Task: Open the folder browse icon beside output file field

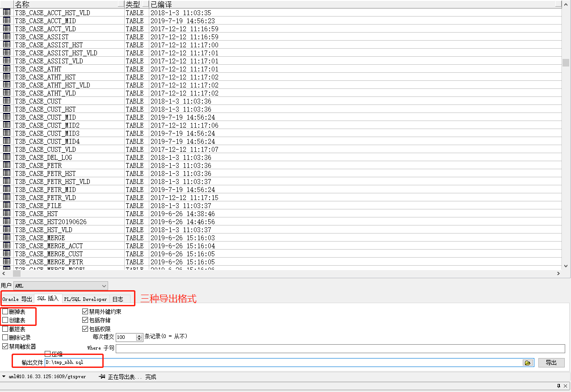Action: 528,363
